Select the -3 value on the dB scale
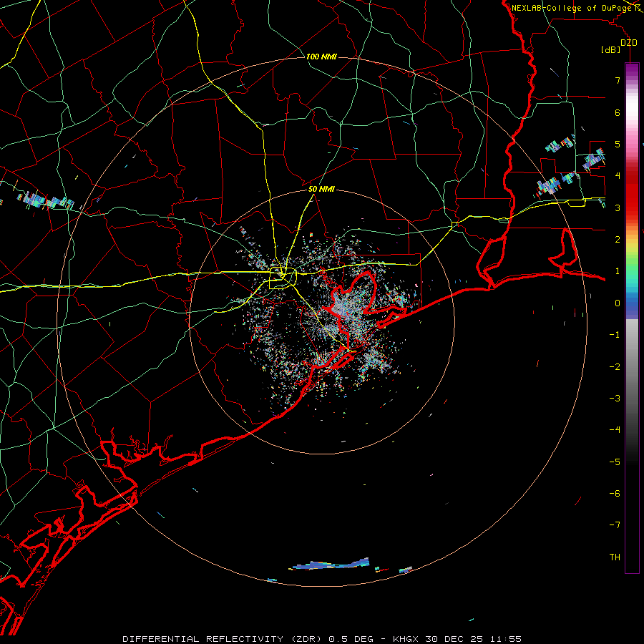Screen dimensions: 644x644 615,399
